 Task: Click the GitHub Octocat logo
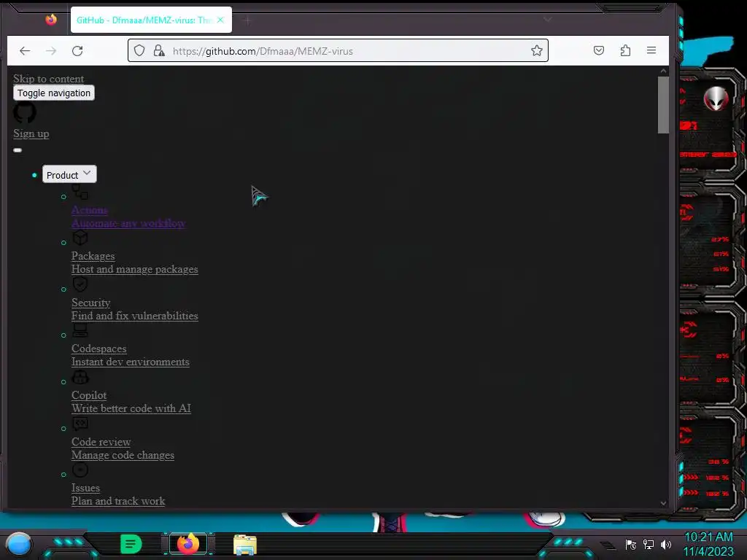pos(25,112)
